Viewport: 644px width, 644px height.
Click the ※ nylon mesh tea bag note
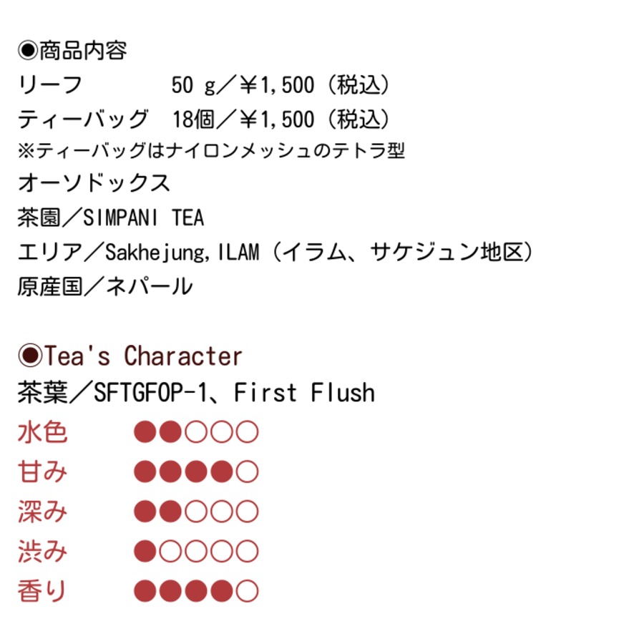(x=212, y=150)
